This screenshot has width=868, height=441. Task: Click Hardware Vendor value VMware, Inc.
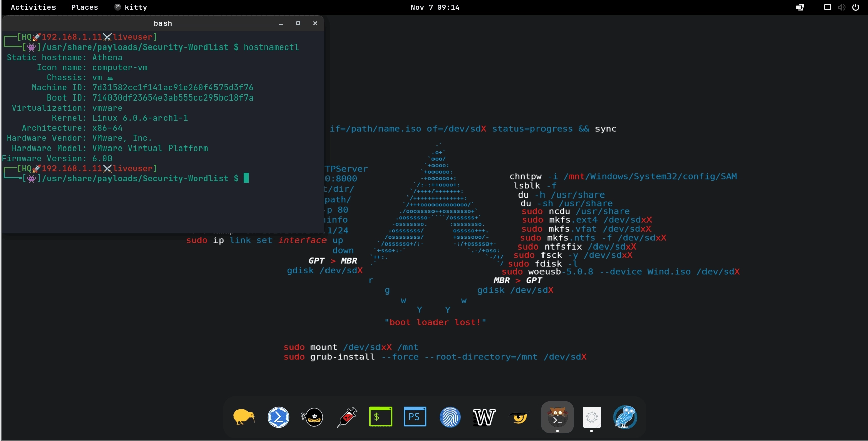click(x=122, y=138)
